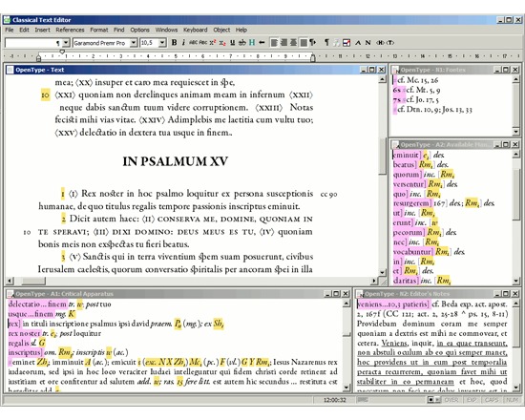Click the red-and-blue frame toolbar icon
Screen dimensions: 525x420
click(x=346, y=43)
